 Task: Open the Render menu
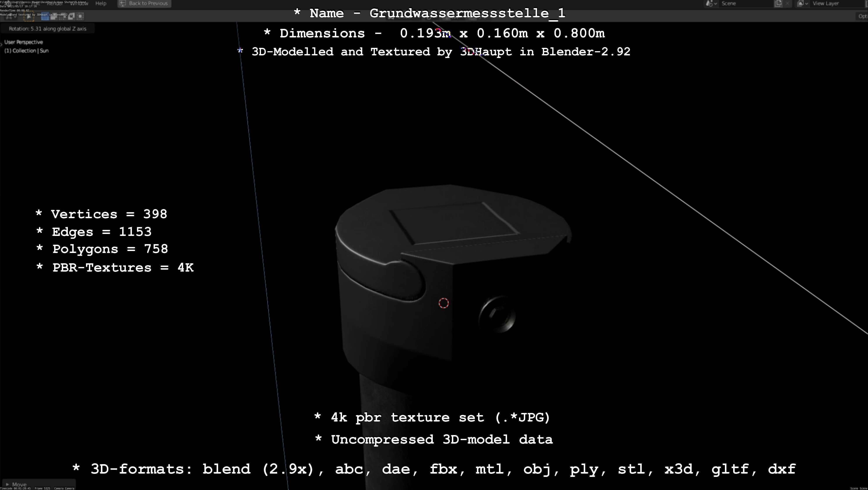point(55,3)
